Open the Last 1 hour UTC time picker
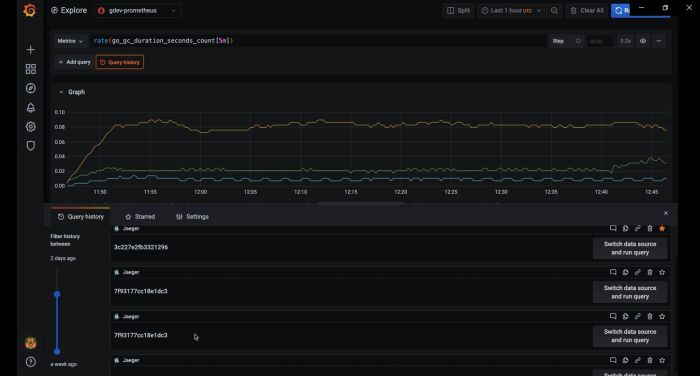The height and width of the screenshot is (376, 700). [x=510, y=11]
